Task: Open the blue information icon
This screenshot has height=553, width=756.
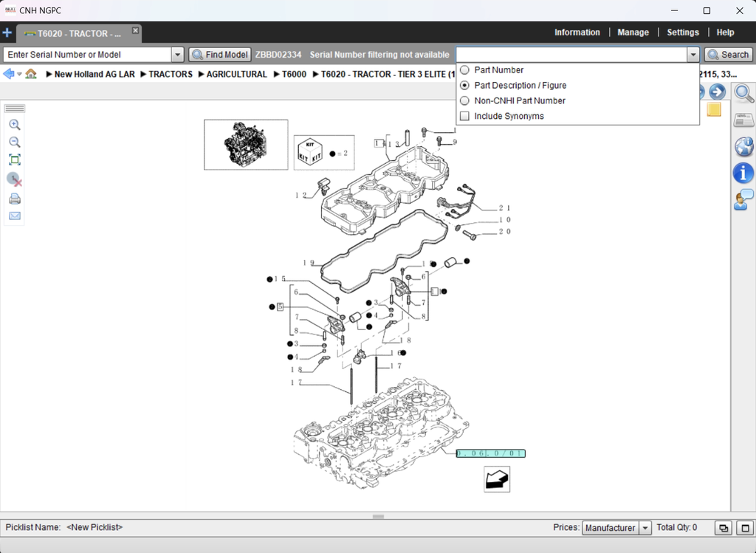Action: coord(743,173)
